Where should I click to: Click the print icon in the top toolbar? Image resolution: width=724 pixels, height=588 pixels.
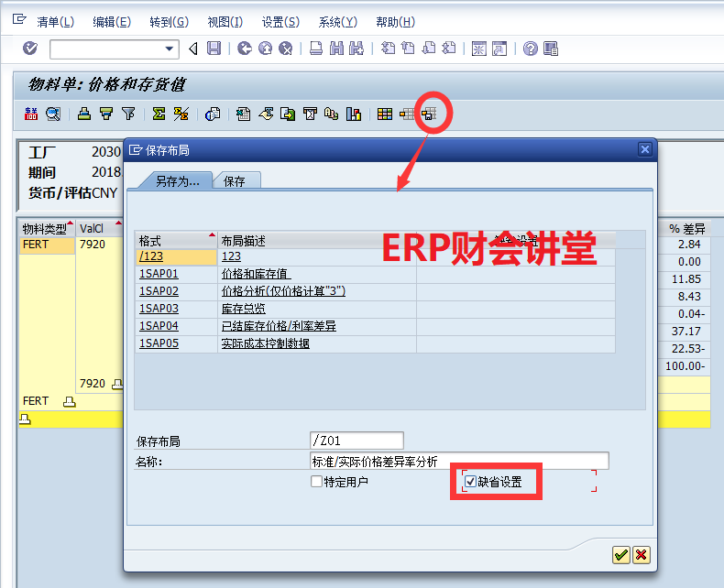(x=315, y=49)
